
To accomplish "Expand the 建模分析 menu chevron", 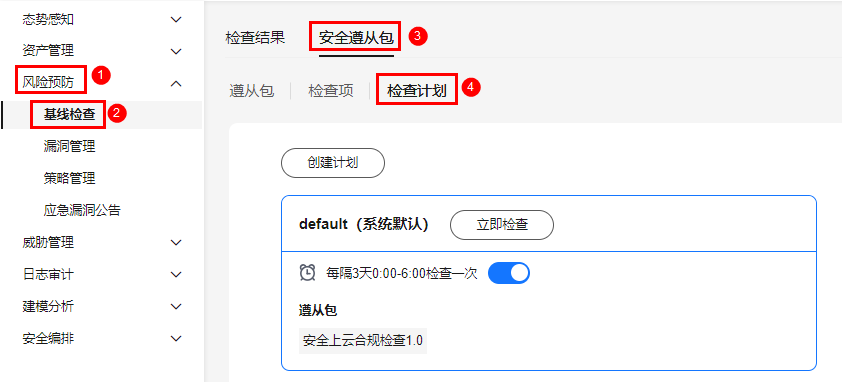I will pos(176,307).
